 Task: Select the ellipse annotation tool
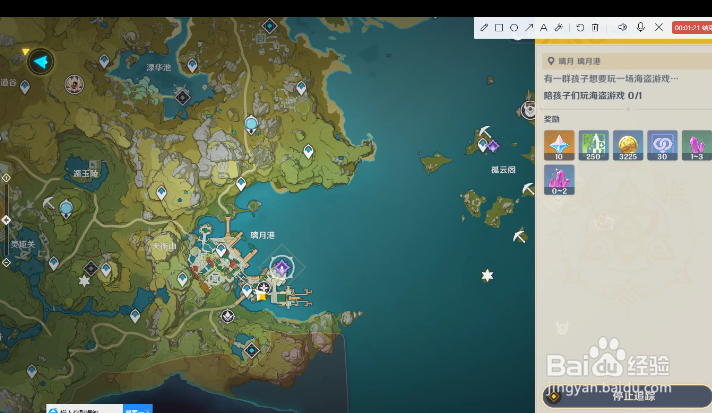click(514, 28)
